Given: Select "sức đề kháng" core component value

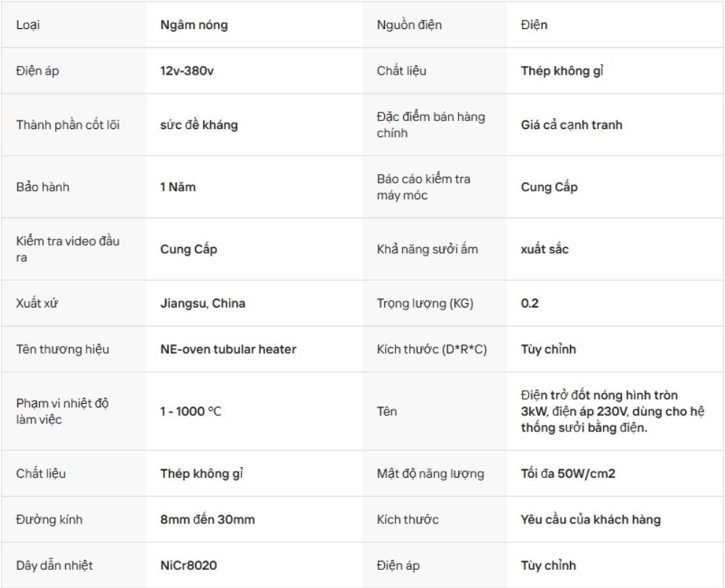Looking at the screenshot, I should 199,125.
